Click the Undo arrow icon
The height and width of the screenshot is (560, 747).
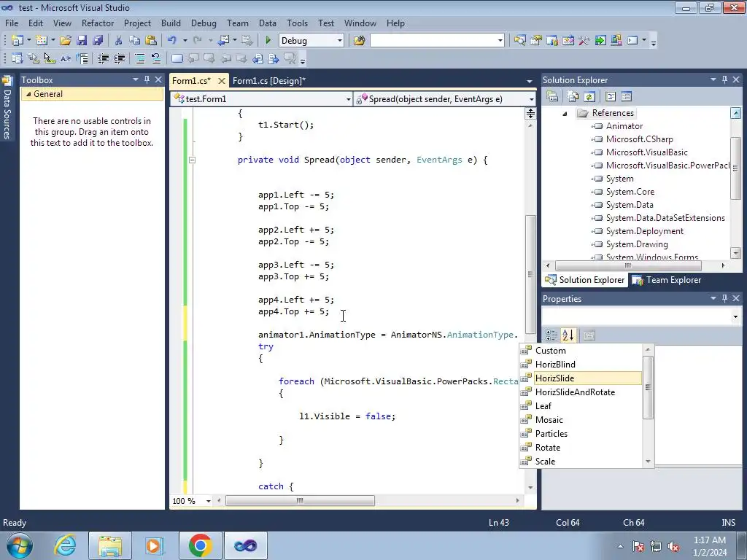tap(172, 41)
